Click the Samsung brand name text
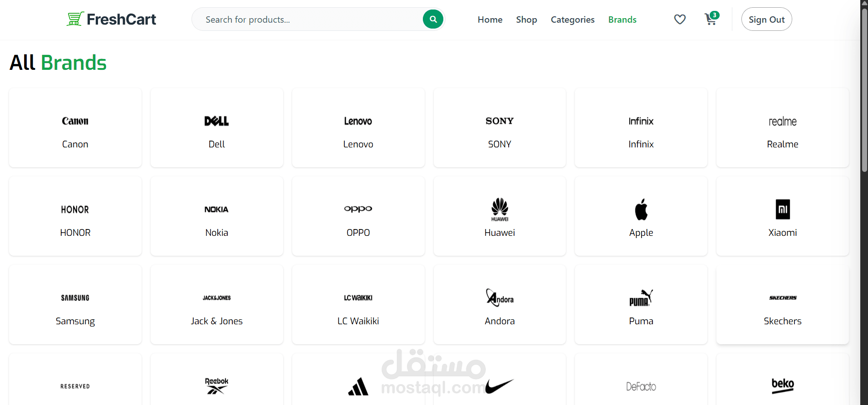 75,321
